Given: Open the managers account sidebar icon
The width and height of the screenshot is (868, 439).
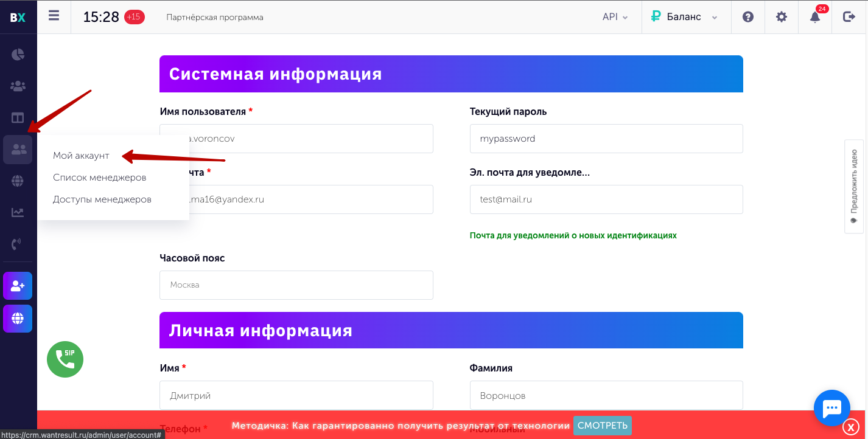Looking at the screenshot, I should (18, 150).
